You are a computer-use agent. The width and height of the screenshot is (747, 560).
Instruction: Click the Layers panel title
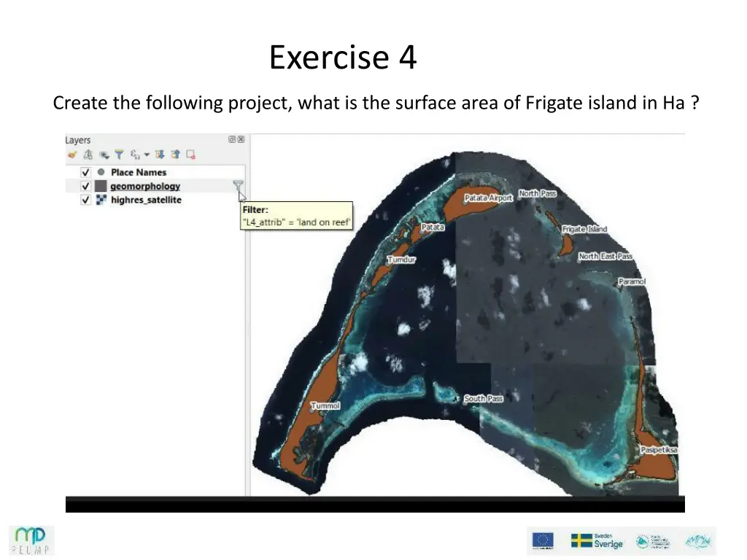(x=77, y=140)
